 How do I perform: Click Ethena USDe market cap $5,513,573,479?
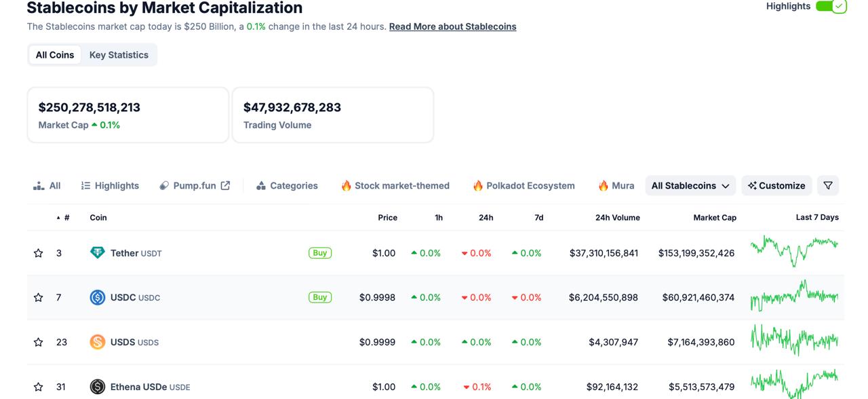tap(702, 387)
